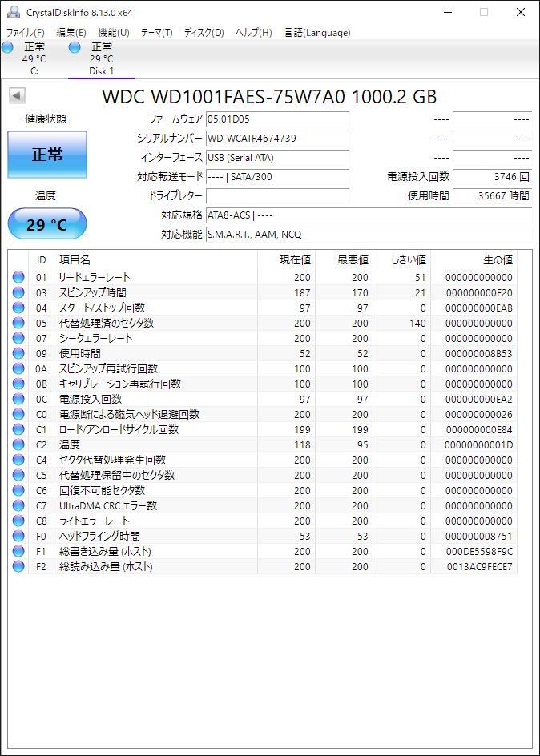Click blue status icon for row C6 回復不可能セクタ数
This screenshot has width=540, height=756.
coord(18,490)
